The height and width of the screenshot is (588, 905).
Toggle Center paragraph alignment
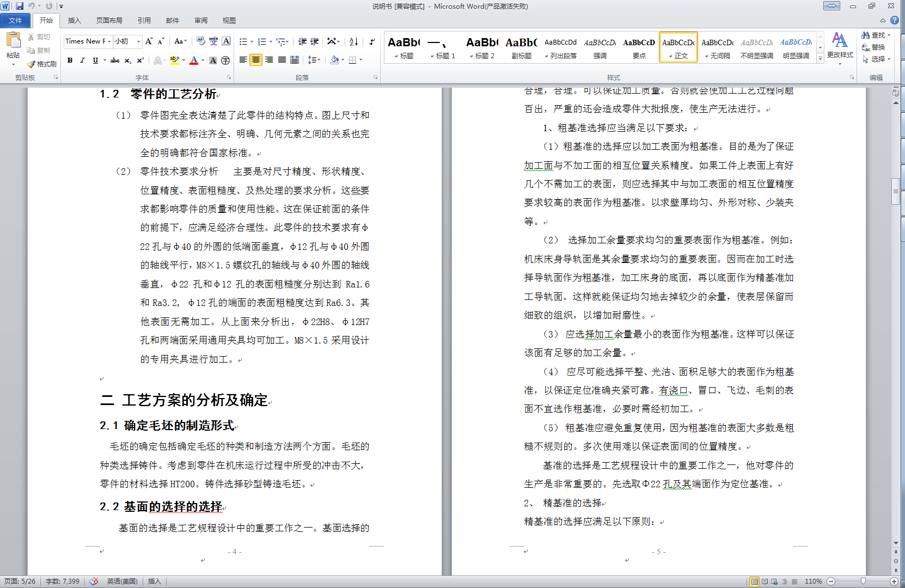pos(256,60)
